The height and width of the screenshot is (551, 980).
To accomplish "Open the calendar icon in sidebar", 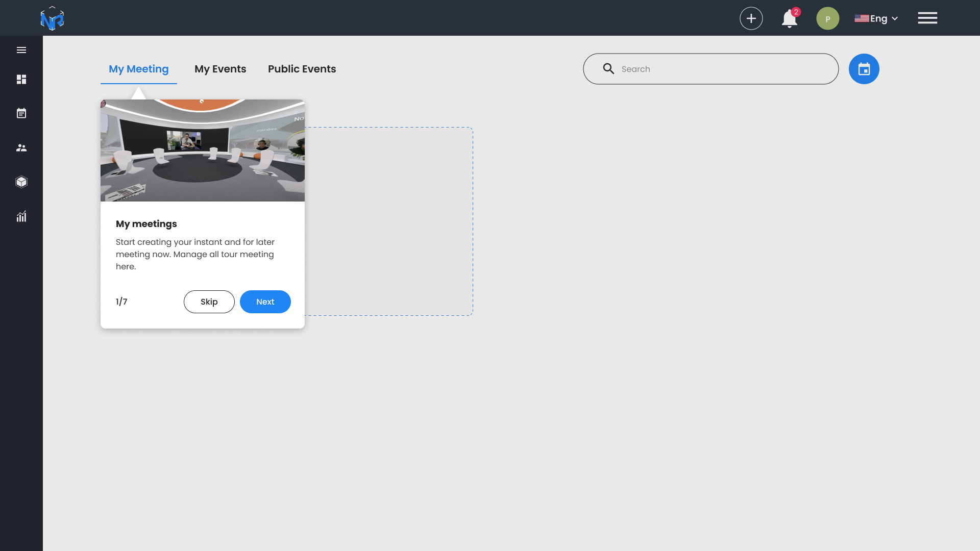I will [x=21, y=113].
